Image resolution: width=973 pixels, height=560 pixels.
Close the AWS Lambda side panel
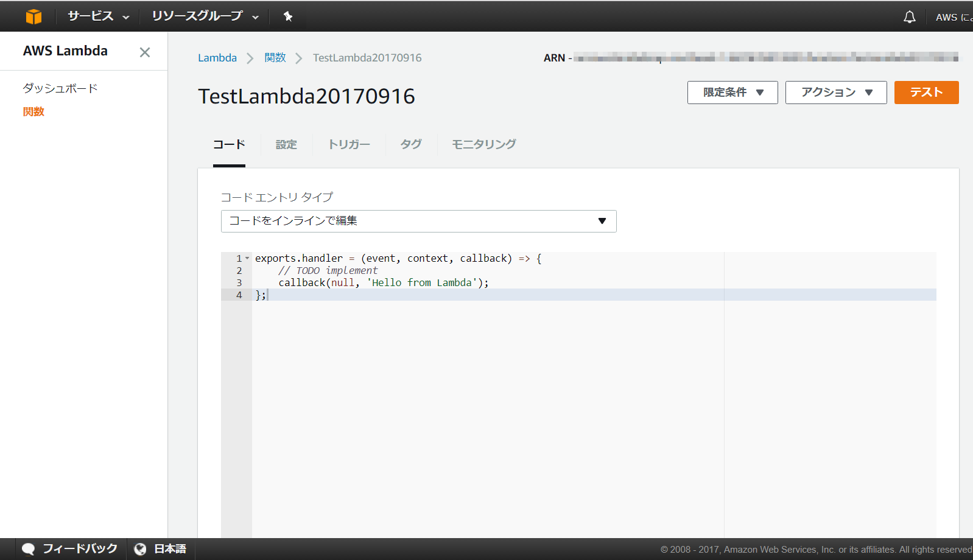tap(145, 52)
